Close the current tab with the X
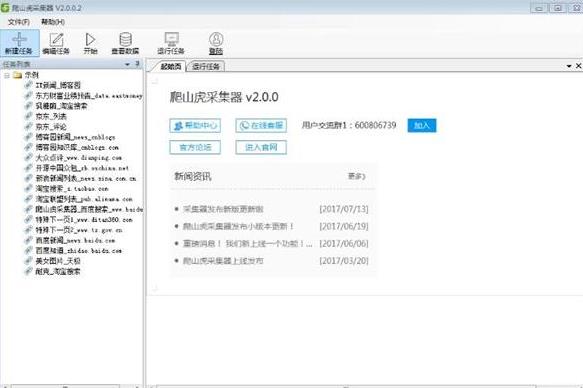This screenshot has height=388, width=583. click(x=579, y=66)
